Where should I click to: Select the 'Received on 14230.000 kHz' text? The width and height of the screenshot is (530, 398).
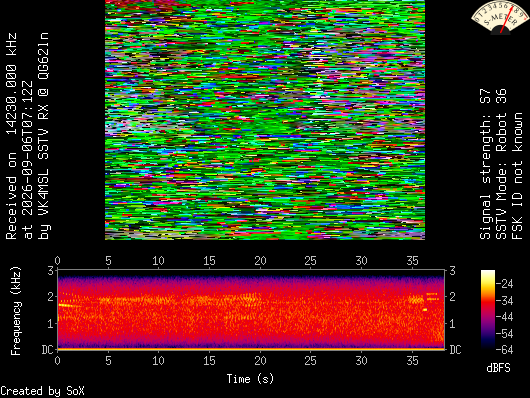pyautogui.click(x=11, y=136)
